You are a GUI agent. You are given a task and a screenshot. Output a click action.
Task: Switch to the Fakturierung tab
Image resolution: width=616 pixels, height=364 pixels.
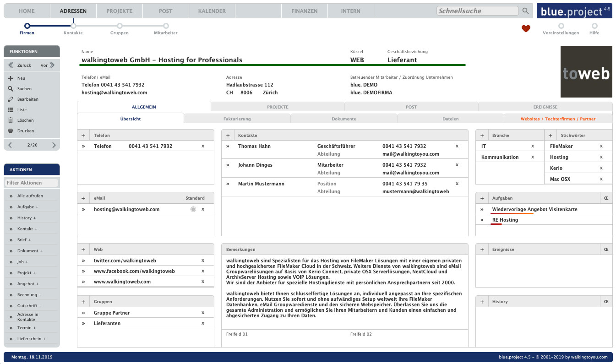coord(237,119)
